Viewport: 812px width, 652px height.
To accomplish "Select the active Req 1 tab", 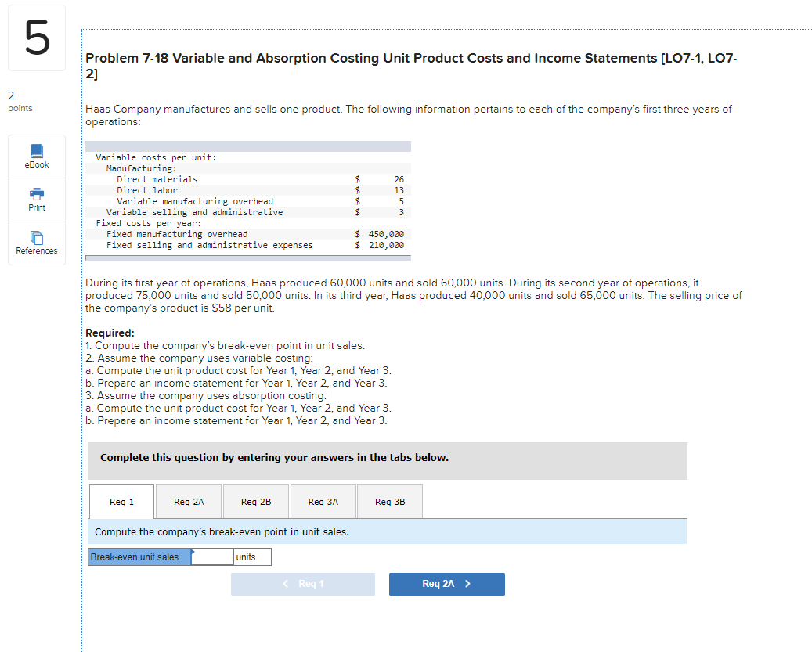I will (121, 501).
